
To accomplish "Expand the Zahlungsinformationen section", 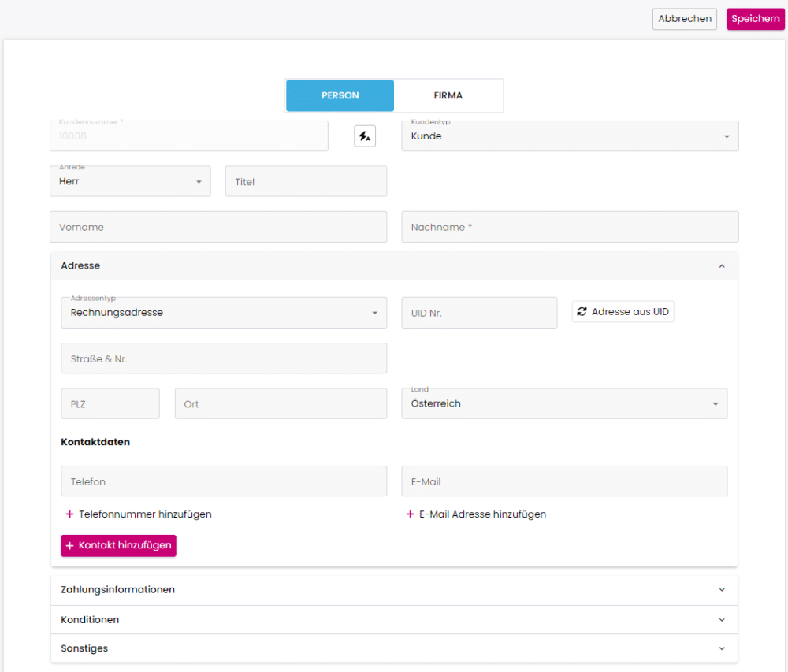I will (x=394, y=590).
